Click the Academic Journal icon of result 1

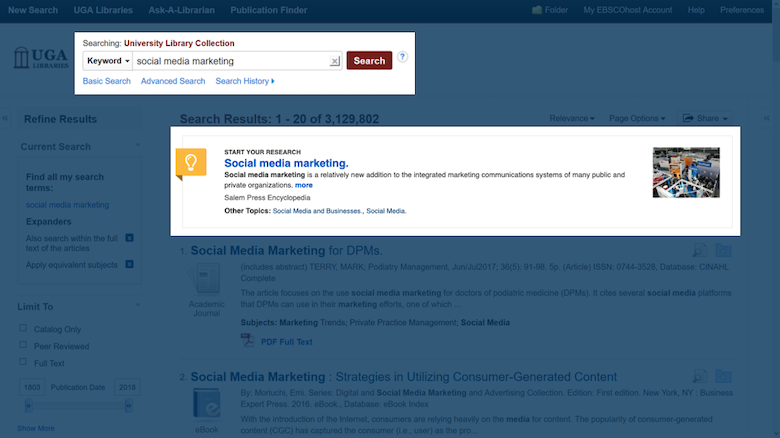coord(206,279)
